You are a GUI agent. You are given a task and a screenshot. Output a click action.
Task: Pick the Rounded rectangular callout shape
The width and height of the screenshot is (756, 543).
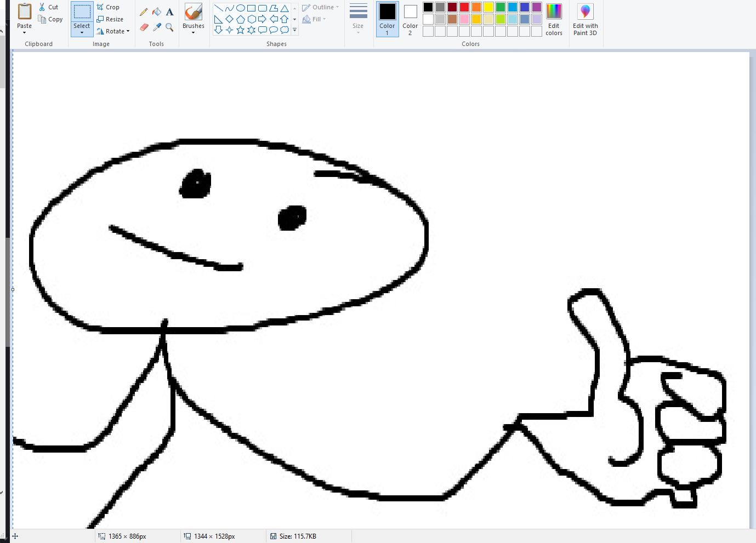263,30
